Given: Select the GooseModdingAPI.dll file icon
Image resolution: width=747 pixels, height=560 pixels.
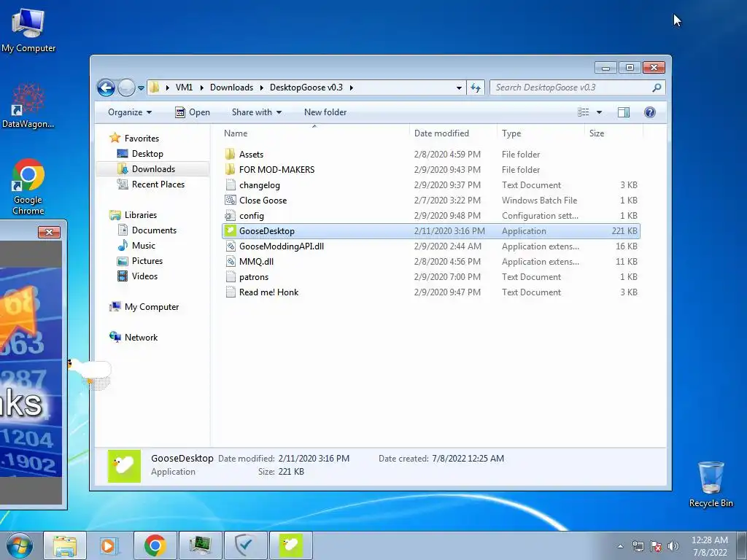Looking at the screenshot, I should point(231,246).
